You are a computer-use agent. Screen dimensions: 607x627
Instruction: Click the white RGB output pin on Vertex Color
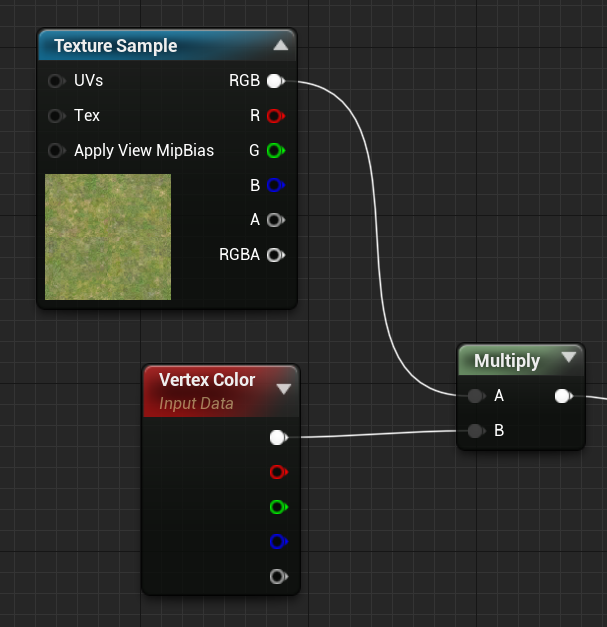coord(279,437)
